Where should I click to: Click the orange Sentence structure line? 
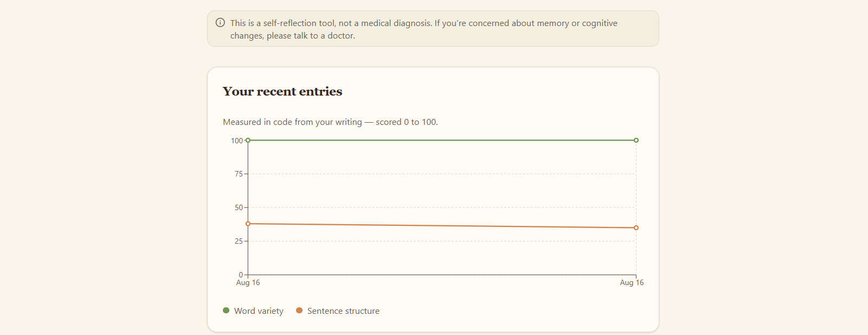pos(442,226)
